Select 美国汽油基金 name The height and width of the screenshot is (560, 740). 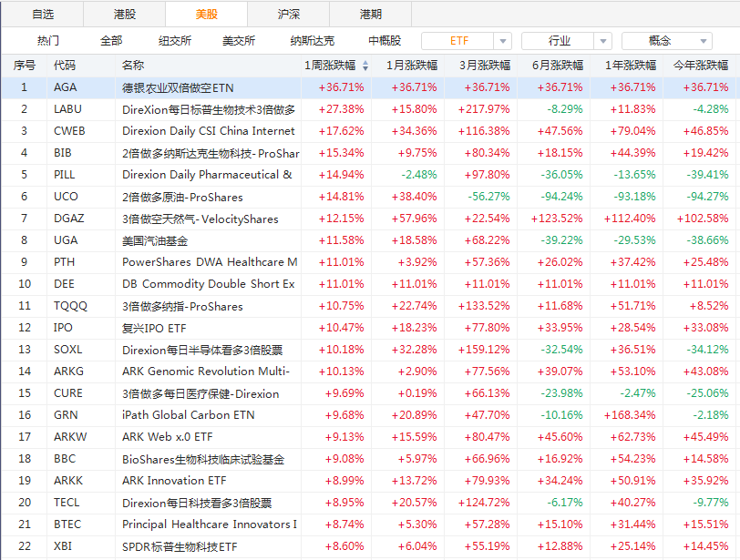(155, 241)
